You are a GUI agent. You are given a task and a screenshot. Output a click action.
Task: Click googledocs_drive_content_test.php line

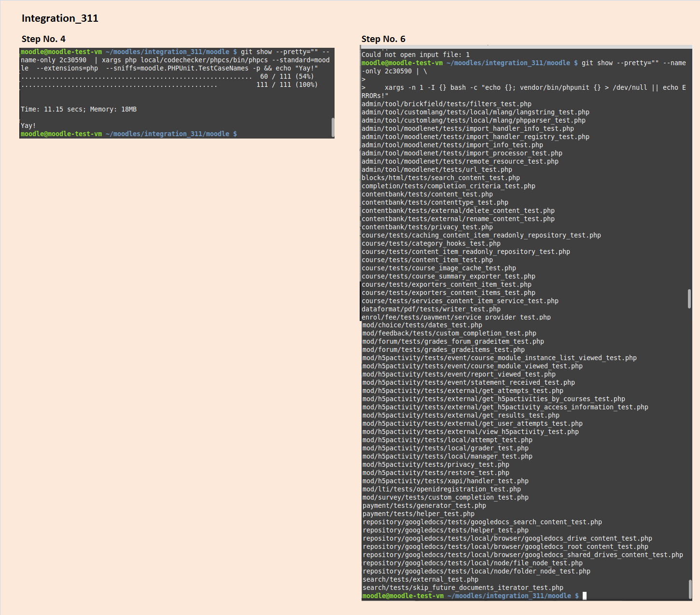(507, 539)
